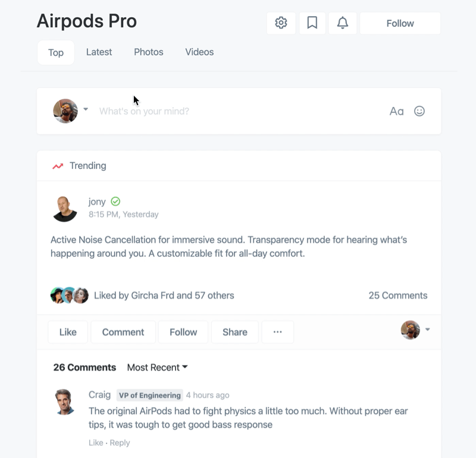Open the settings gear icon
This screenshot has width=476, height=458.
[281, 23]
